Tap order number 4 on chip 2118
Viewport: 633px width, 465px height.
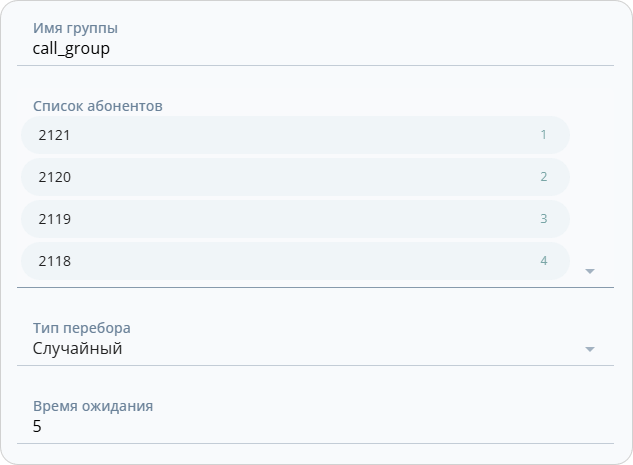pos(543,261)
